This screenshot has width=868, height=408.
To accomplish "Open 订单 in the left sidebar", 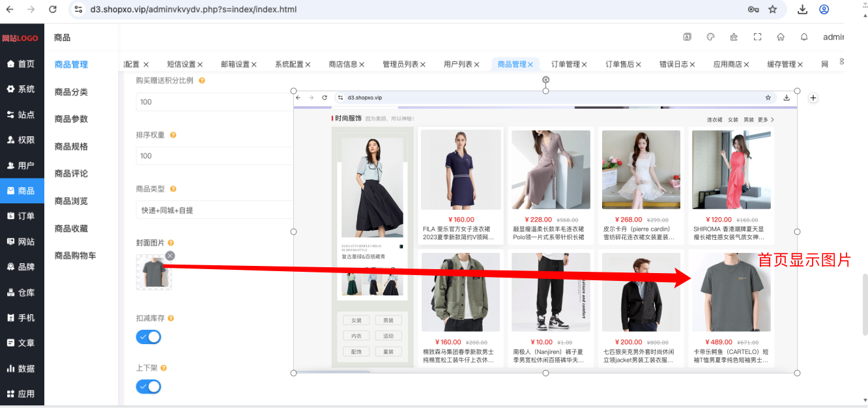I will 22,216.
